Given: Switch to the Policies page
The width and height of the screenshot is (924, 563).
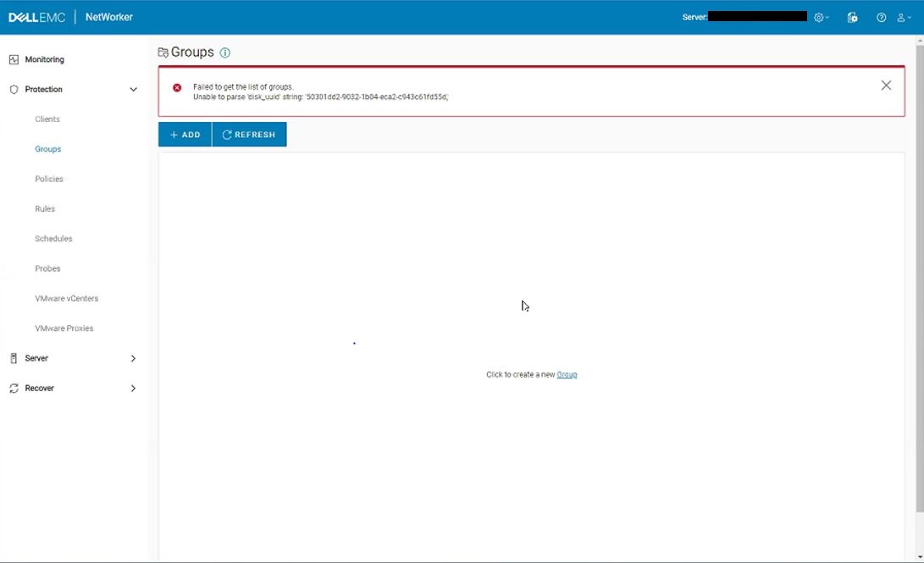Looking at the screenshot, I should pos(49,179).
